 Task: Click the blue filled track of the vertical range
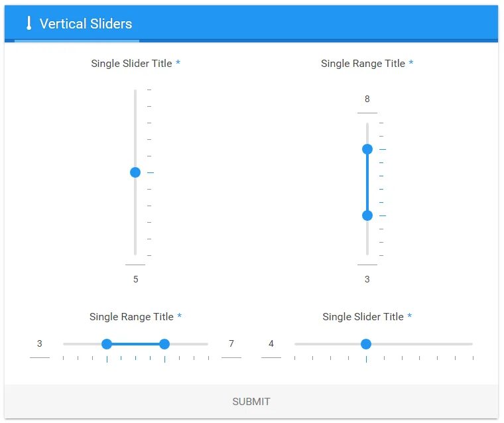point(367,182)
